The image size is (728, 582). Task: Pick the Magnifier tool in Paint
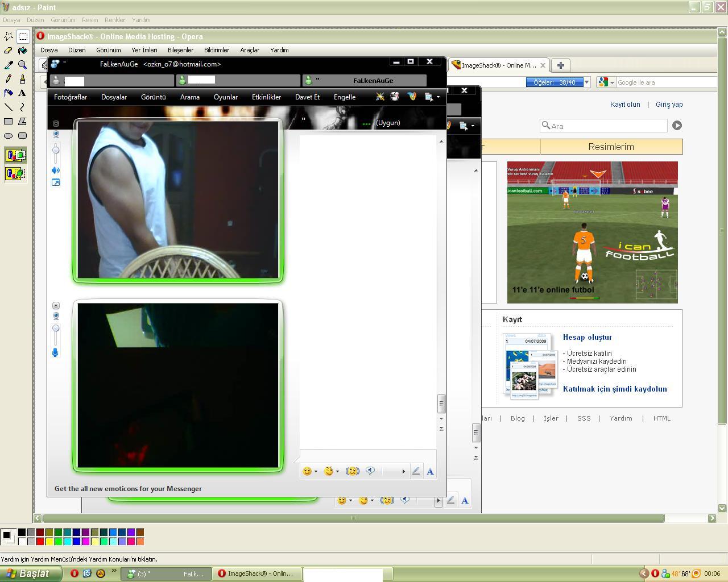tap(23, 65)
